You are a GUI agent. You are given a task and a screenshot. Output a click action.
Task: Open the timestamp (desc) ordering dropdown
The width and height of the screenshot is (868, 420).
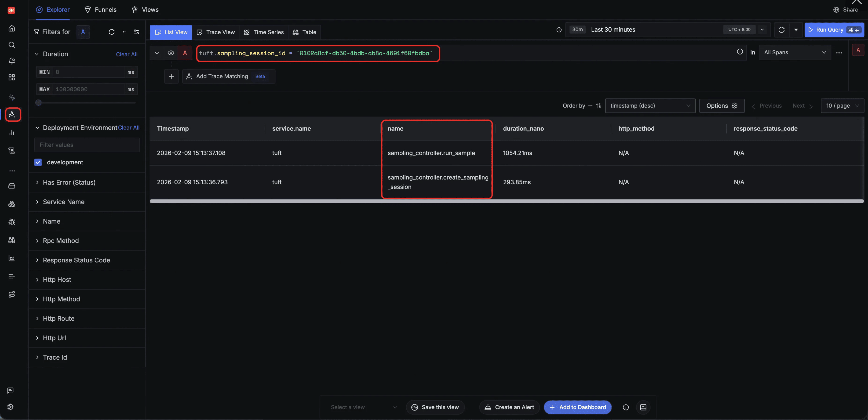pyautogui.click(x=650, y=105)
